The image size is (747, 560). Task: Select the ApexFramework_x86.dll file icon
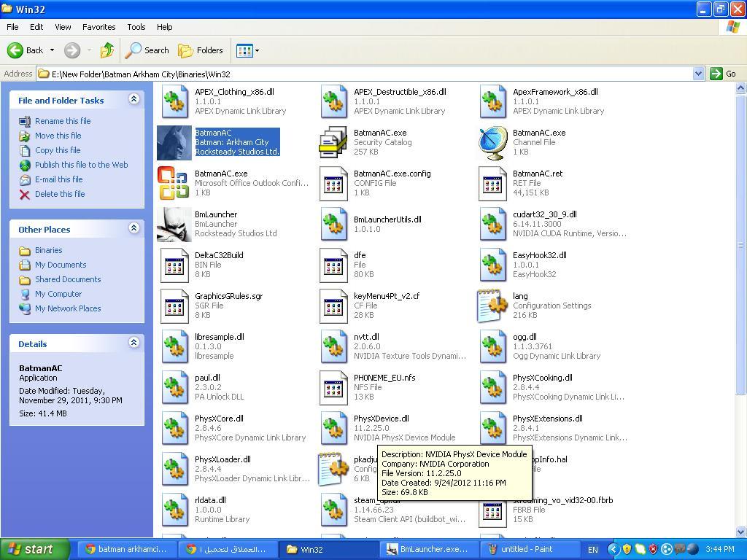pyautogui.click(x=492, y=101)
